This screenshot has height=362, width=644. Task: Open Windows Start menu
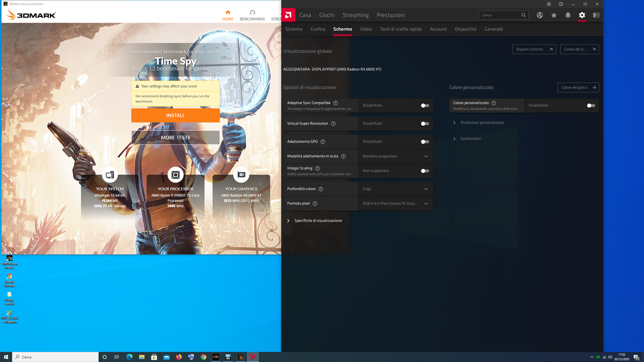click(5, 357)
